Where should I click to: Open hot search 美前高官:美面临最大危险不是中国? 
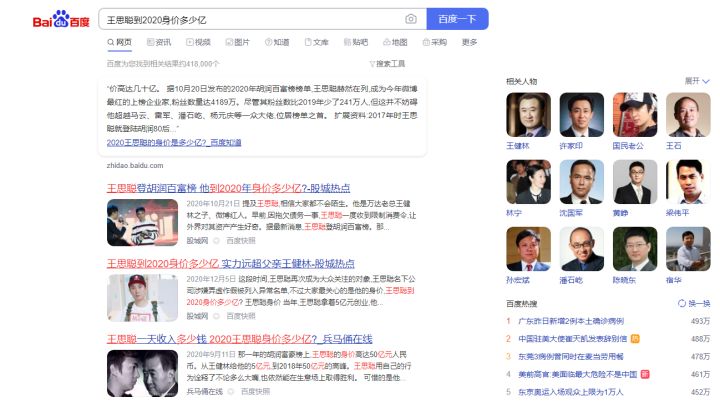tap(577, 374)
